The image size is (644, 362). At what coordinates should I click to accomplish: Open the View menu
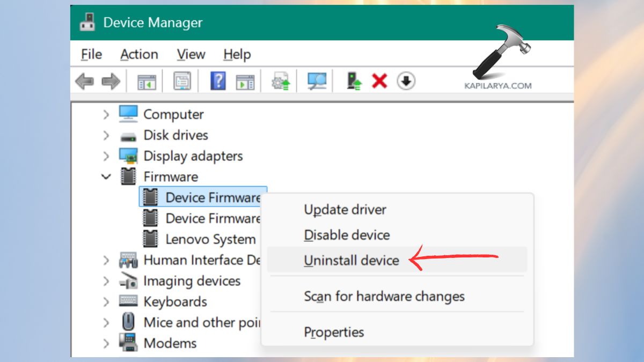click(x=191, y=54)
